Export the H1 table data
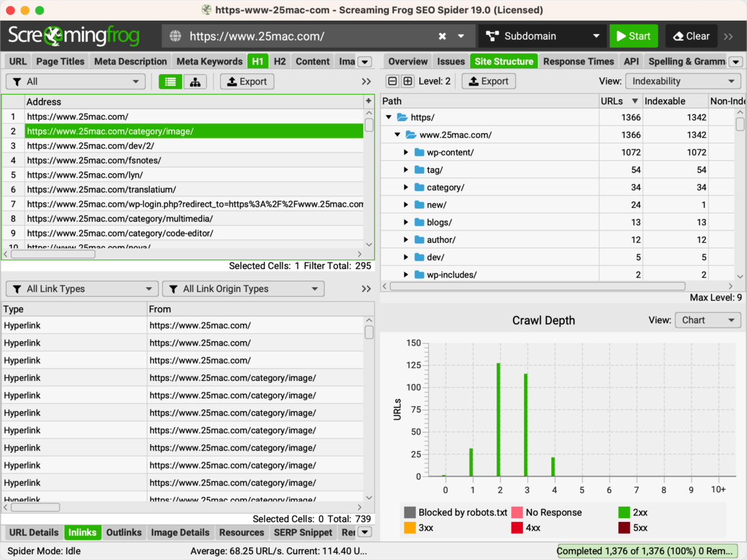 pos(247,82)
